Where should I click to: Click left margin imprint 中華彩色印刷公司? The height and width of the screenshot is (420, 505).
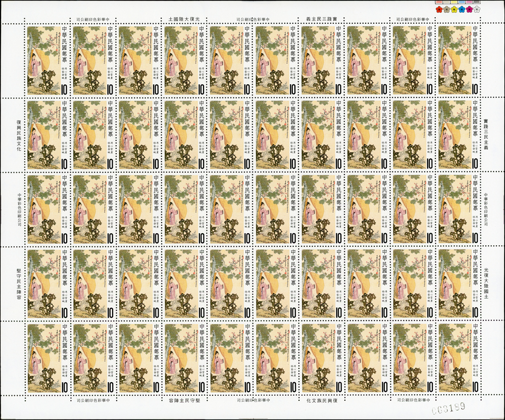(19, 209)
